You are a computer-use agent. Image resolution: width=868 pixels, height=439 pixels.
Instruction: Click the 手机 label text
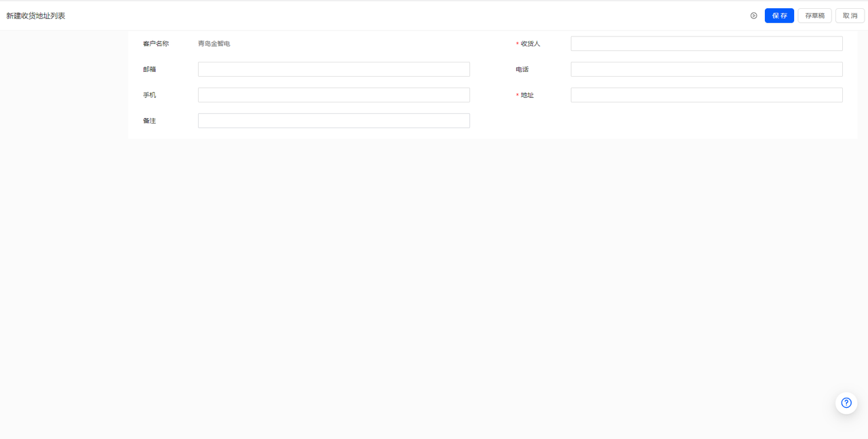tap(149, 95)
